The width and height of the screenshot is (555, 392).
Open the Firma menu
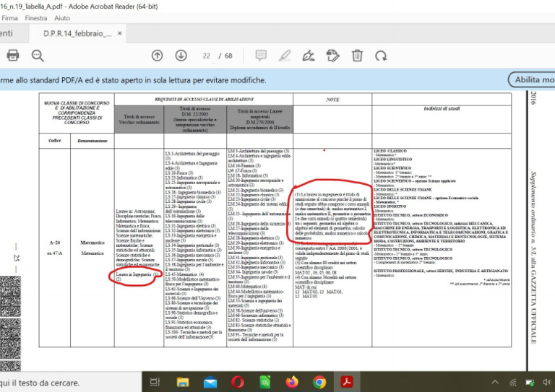(x=10, y=18)
